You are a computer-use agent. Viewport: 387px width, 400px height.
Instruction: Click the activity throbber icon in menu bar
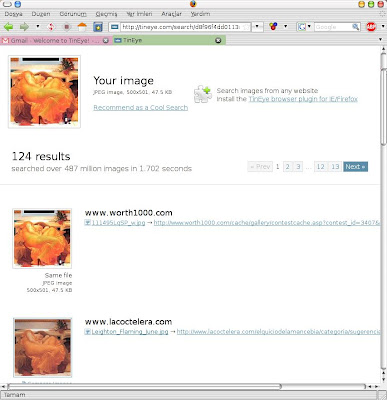pyautogui.click(x=382, y=14)
